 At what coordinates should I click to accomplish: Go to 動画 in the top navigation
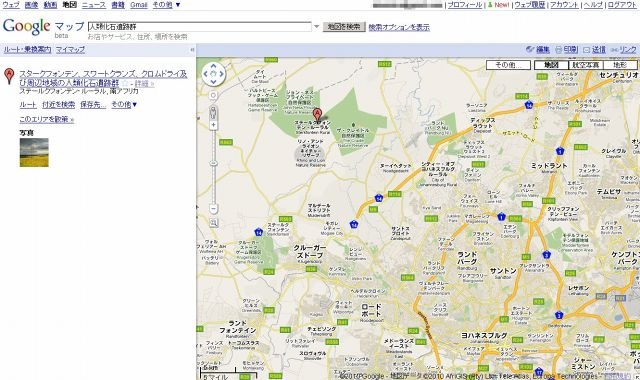[50, 5]
